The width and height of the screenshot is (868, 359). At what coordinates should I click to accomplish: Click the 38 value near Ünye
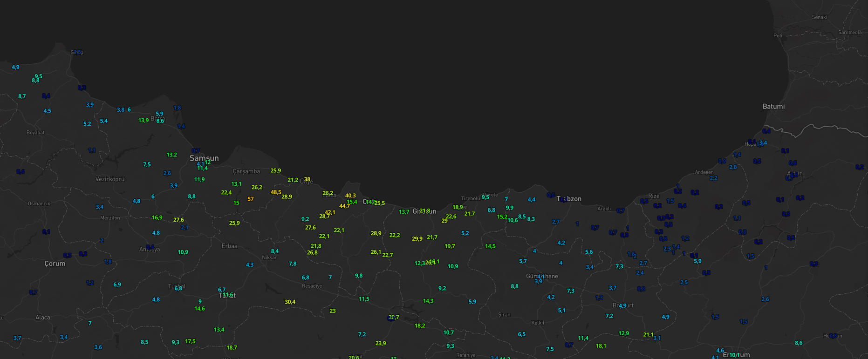click(x=307, y=179)
